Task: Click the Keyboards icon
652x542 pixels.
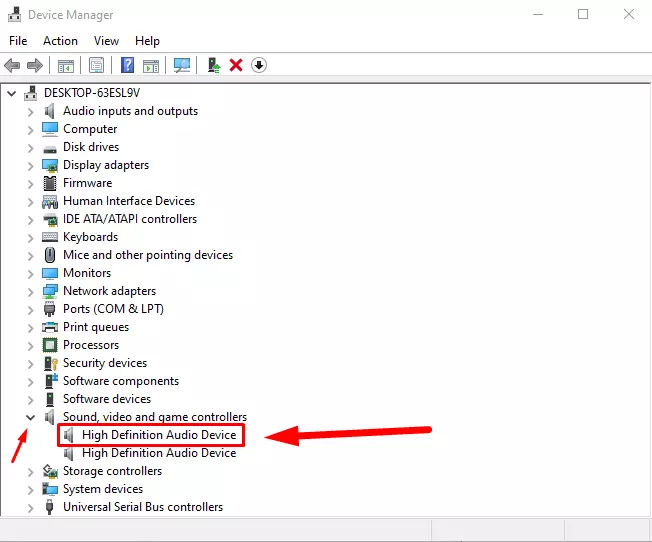Action: [50, 237]
